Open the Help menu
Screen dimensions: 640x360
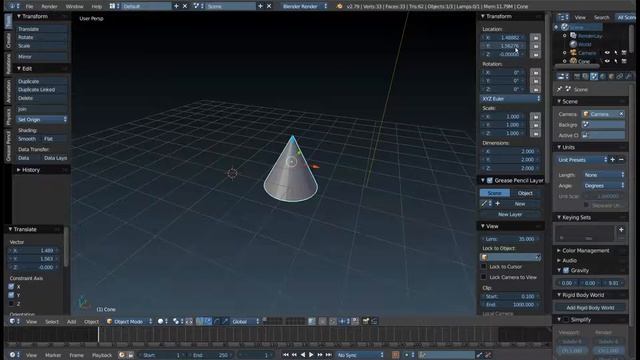(x=97, y=7)
